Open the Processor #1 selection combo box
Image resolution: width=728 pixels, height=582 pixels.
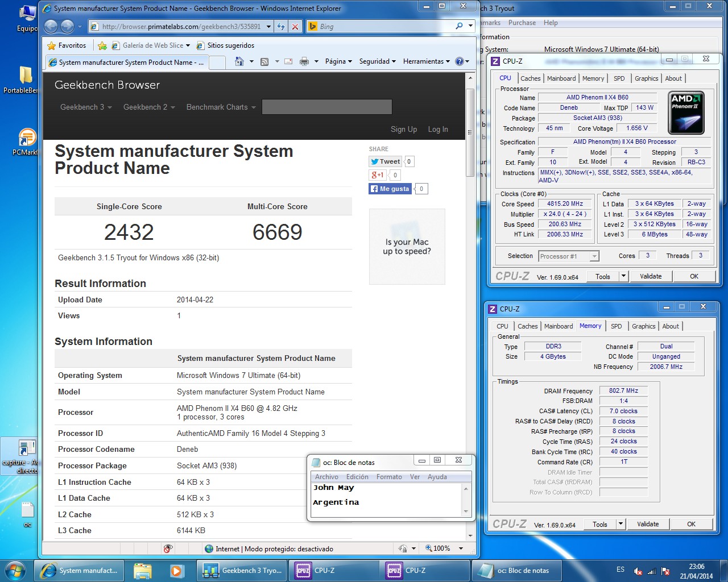click(569, 256)
